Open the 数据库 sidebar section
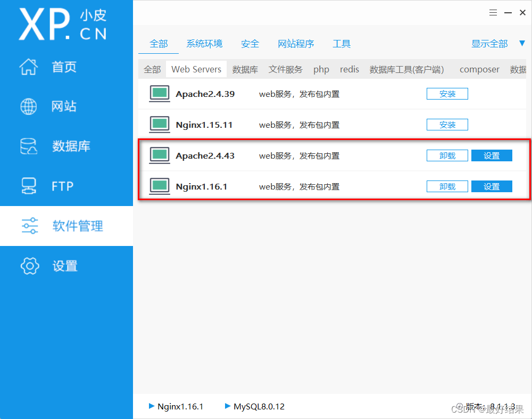The width and height of the screenshot is (532, 419). tap(71, 146)
